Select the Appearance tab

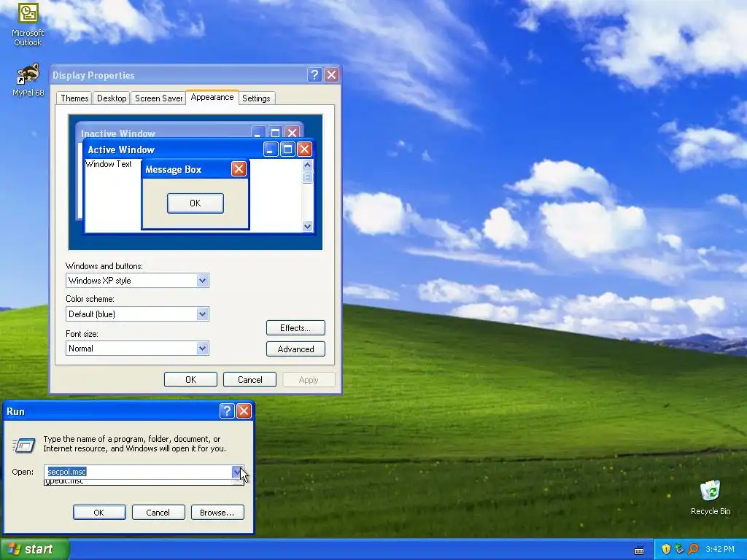pos(212,97)
